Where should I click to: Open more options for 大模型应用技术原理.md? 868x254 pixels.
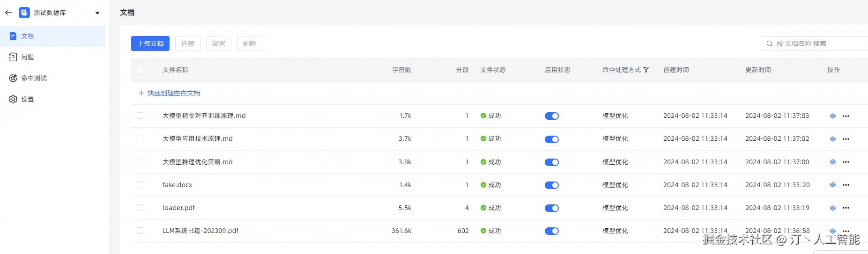(x=846, y=139)
